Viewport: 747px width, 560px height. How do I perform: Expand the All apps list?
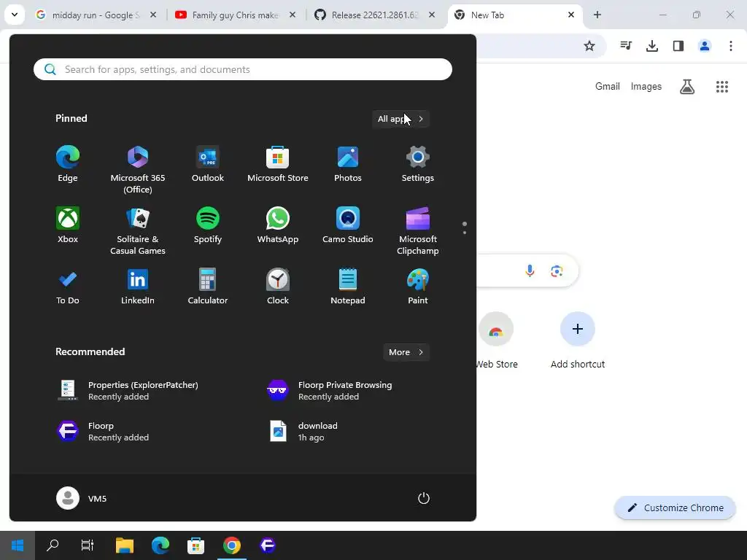[400, 119]
